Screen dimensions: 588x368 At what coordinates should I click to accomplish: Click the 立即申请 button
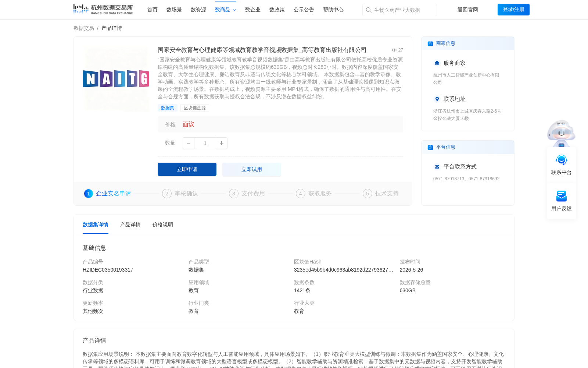point(187,169)
